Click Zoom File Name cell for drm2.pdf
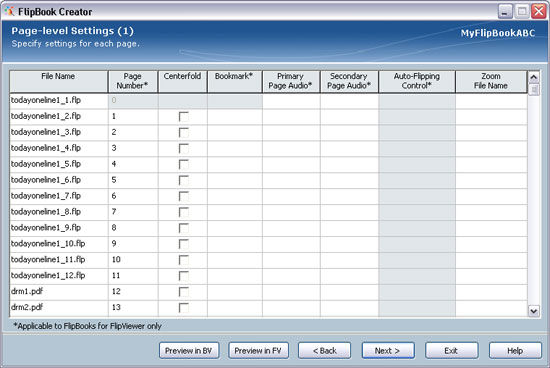Image resolution: width=550 pixels, height=368 pixels. 491,308
